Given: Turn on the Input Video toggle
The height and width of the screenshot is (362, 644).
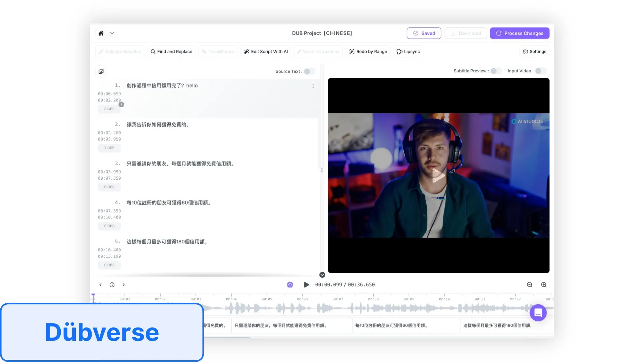Looking at the screenshot, I should (x=540, y=71).
